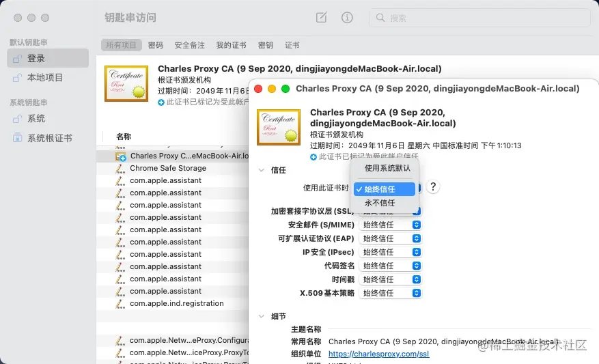Click the key icon beside com.apple.ind.registration
The height and width of the screenshot is (364, 599).
[120, 304]
